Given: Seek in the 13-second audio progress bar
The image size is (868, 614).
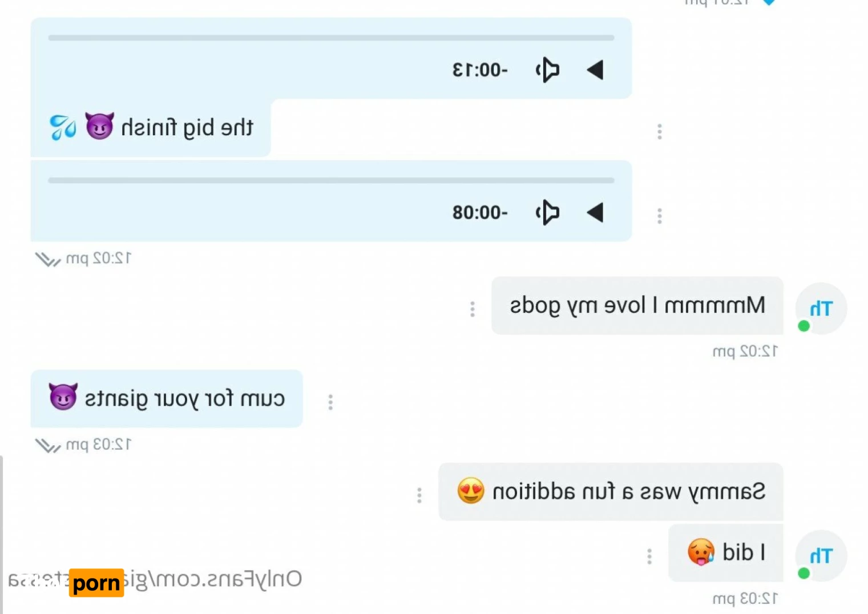Looking at the screenshot, I should (331, 38).
